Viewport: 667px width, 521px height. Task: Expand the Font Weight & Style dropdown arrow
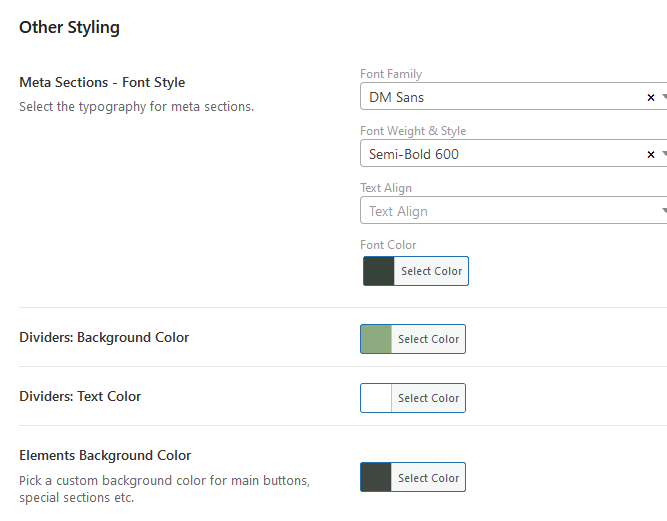(x=663, y=154)
